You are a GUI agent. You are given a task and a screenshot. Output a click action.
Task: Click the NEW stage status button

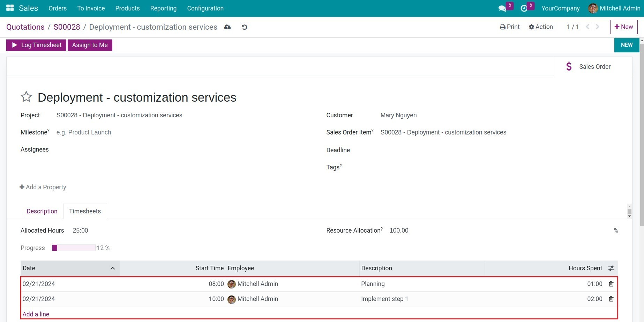pos(627,45)
